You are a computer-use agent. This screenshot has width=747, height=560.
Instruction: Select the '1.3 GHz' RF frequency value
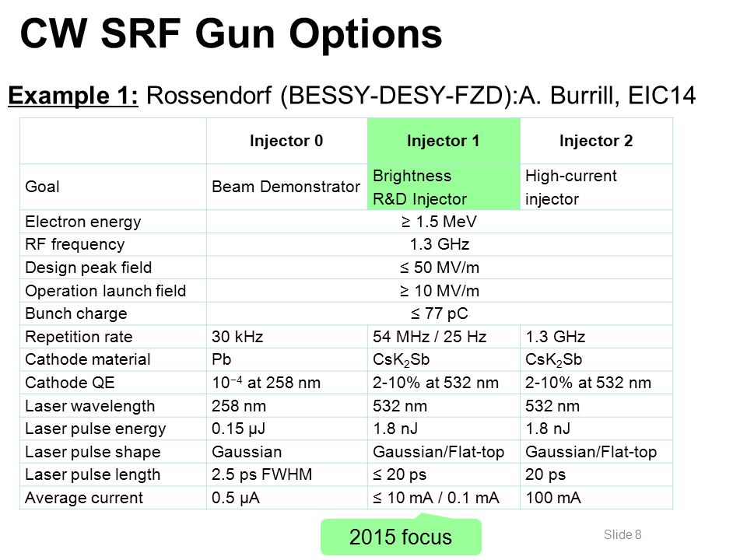tap(440, 244)
